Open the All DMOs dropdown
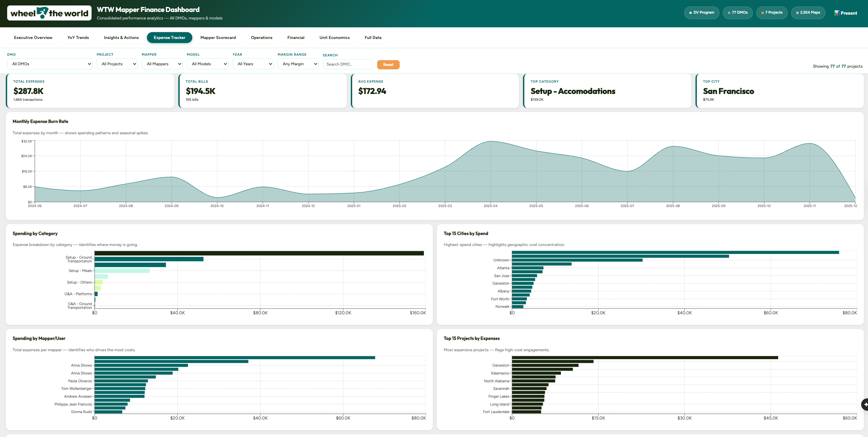The width and height of the screenshot is (868, 437). 50,64
